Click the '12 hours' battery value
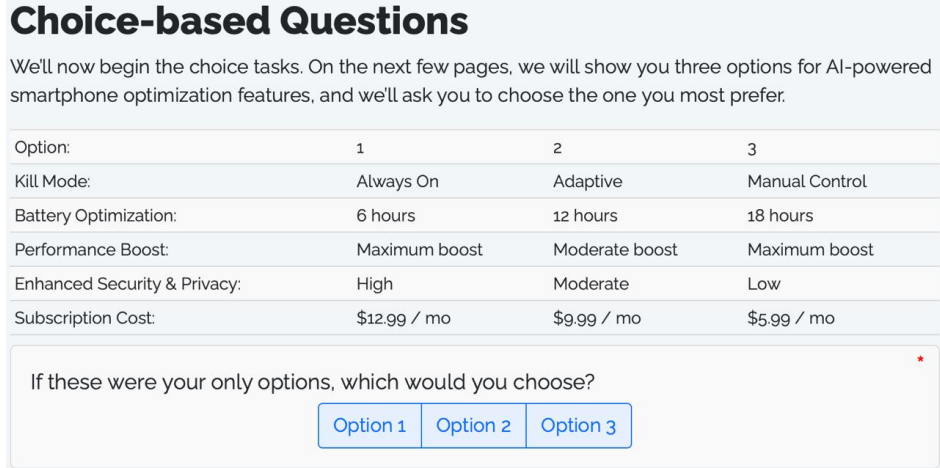 585,215
